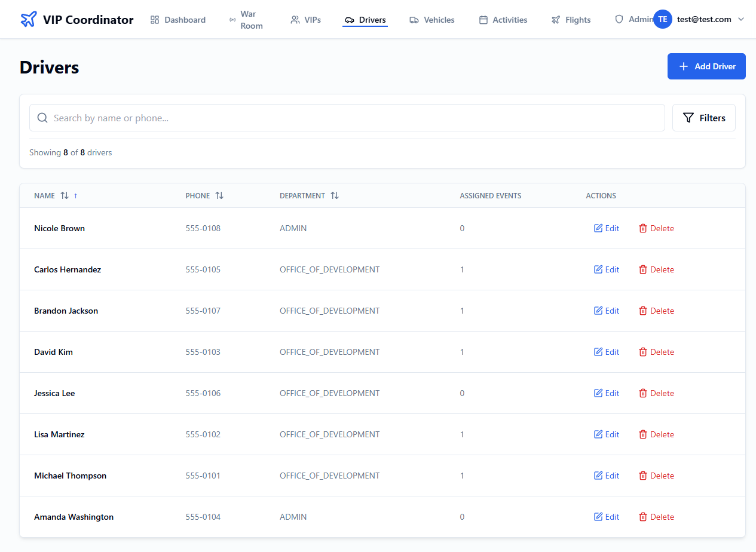Delete the Nicole Brown driver row
756x552 pixels.
(x=656, y=228)
